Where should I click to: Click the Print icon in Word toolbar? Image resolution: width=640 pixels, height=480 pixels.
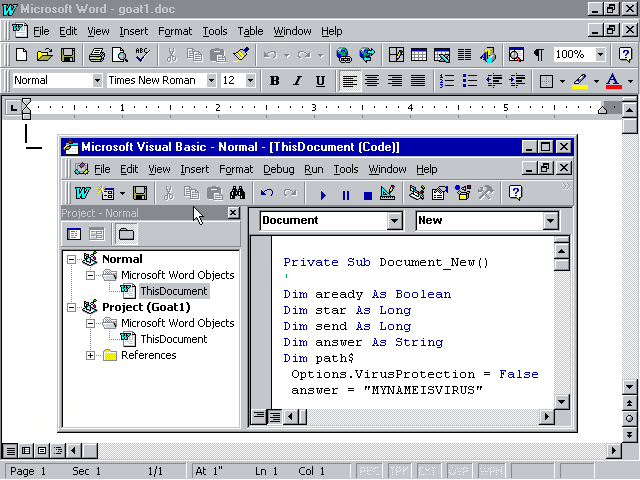97,54
